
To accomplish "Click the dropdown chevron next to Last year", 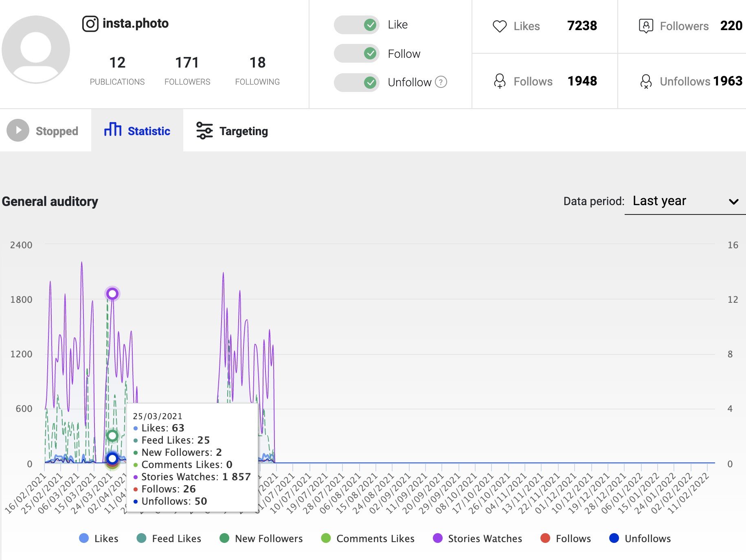I will pyautogui.click(x=734, y=201).
